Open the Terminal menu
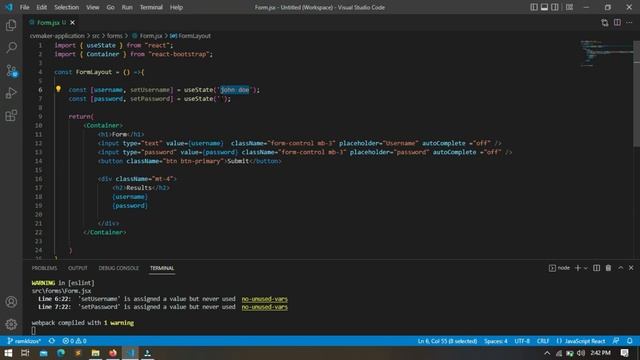The width and height of the screenshot is (640, 360). [x=151, y=7]
